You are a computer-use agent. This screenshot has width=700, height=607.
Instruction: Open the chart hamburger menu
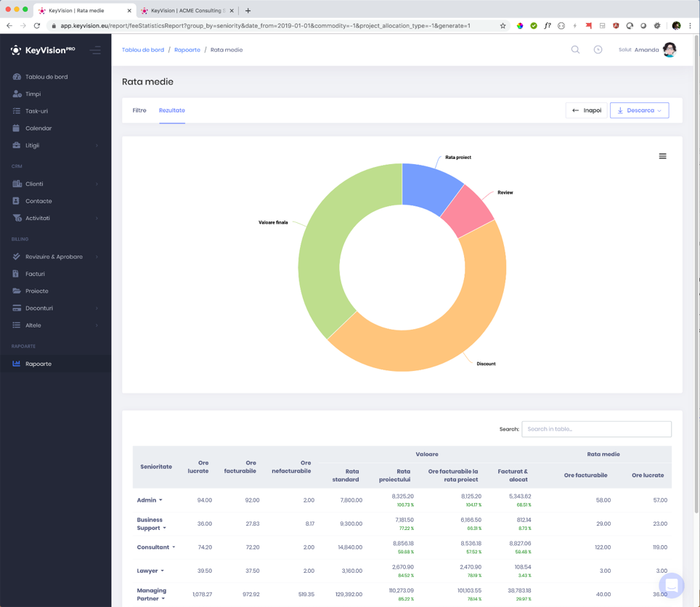tap(662, 156)
